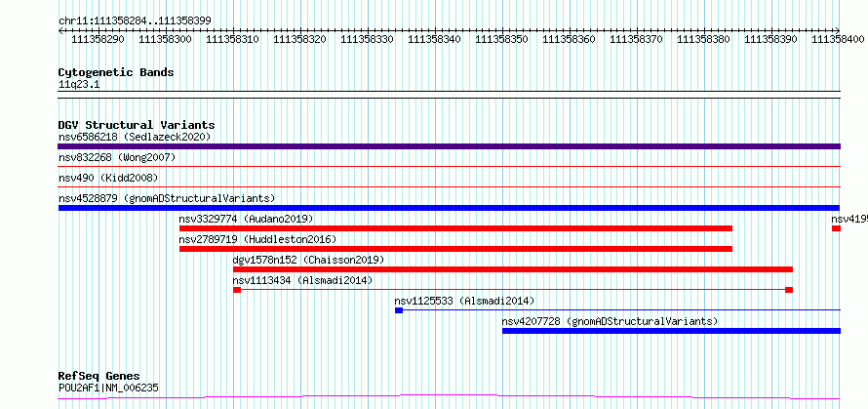Click the nsv490 (Kidd2008) label
Viewport: 868px width, 409px height.
(108, 178)
